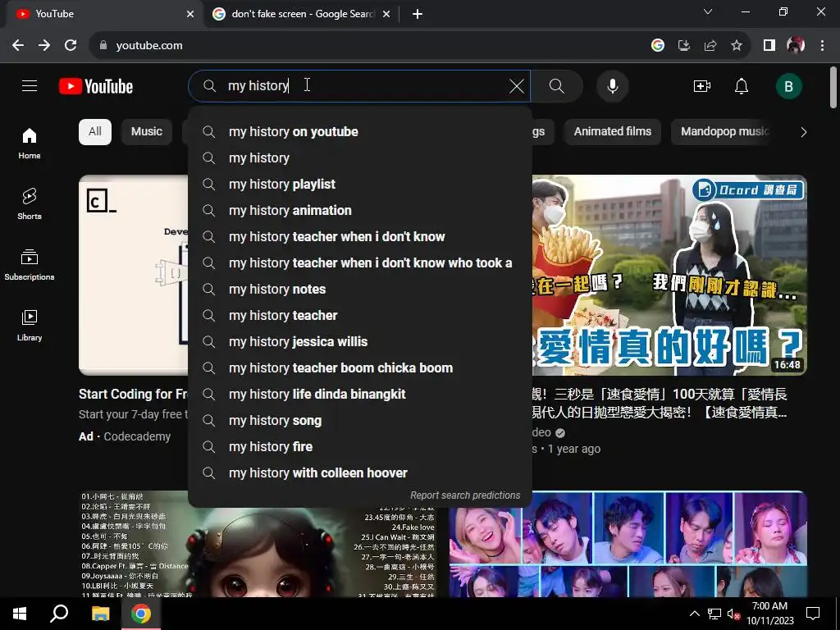Open the Windows notification center

(813, 614)
